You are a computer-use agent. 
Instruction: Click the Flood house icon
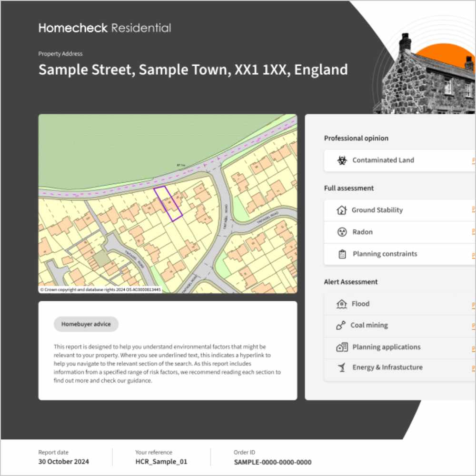pyautogui.click(x=341, y=304)
